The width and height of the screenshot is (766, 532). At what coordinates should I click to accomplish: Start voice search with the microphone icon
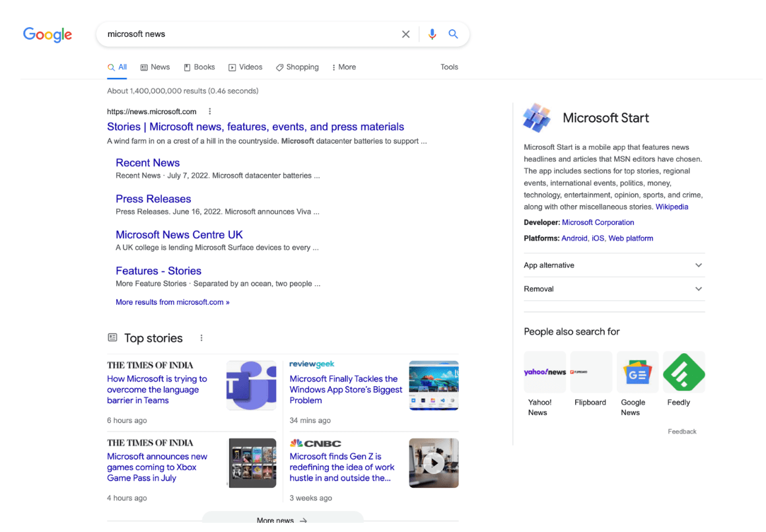pos(432,34)
